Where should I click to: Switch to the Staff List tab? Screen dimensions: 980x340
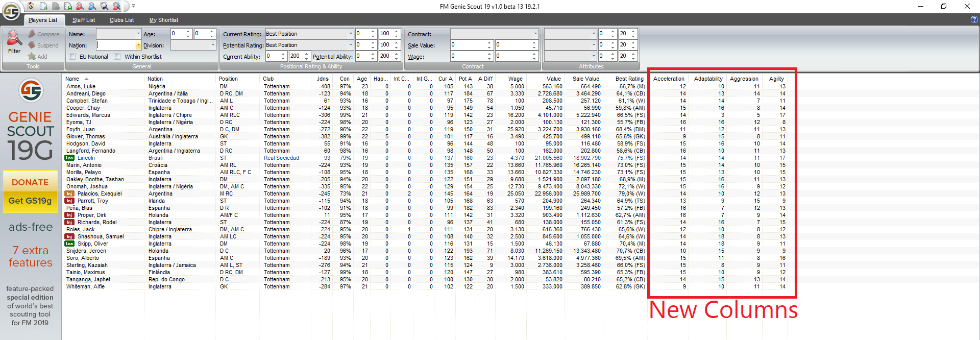tap(84, 20)
